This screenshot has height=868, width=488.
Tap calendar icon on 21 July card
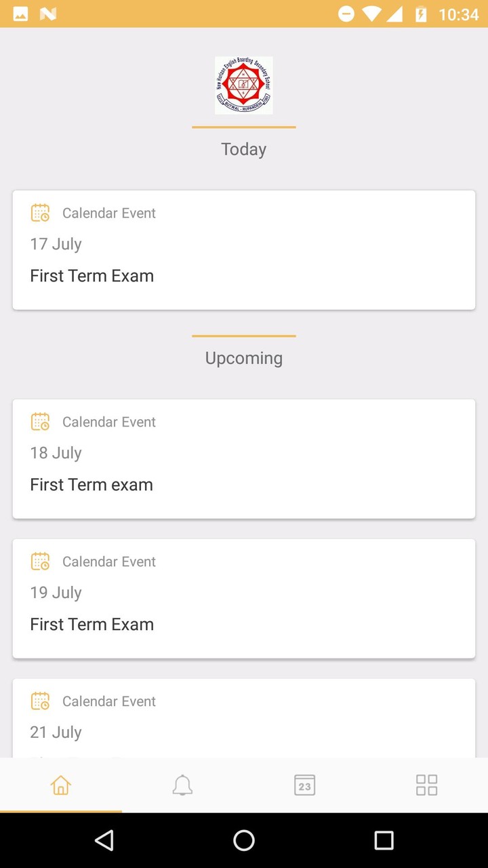click(x=40, y=701)
